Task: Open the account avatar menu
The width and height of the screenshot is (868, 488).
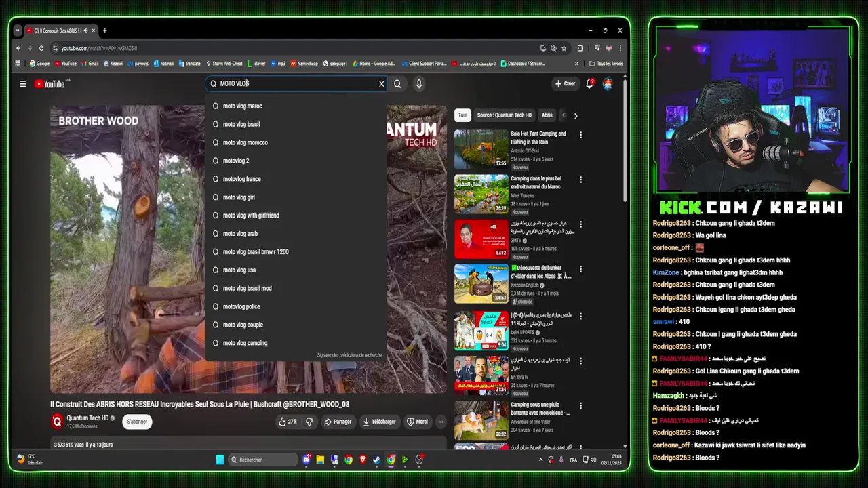Action: coord(608,84)
